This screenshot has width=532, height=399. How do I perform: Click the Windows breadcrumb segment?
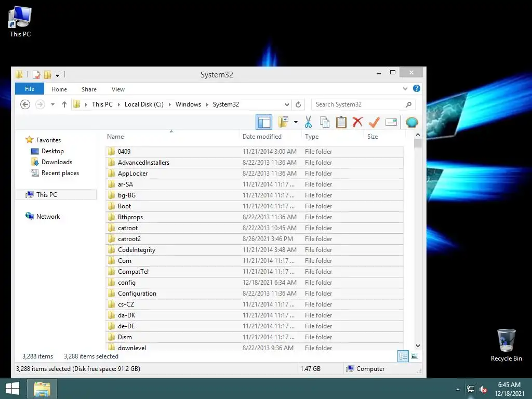coord(188,104)
